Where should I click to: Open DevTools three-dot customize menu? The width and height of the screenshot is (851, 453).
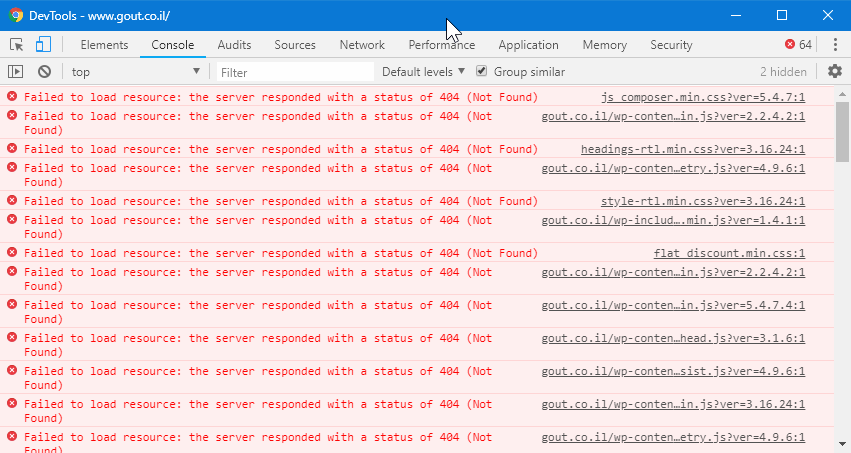835,45
